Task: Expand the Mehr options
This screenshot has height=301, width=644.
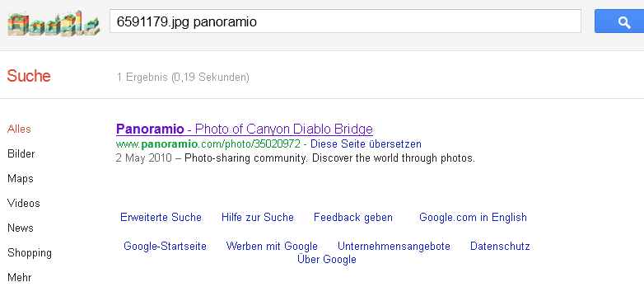Action: coord(20,277)
